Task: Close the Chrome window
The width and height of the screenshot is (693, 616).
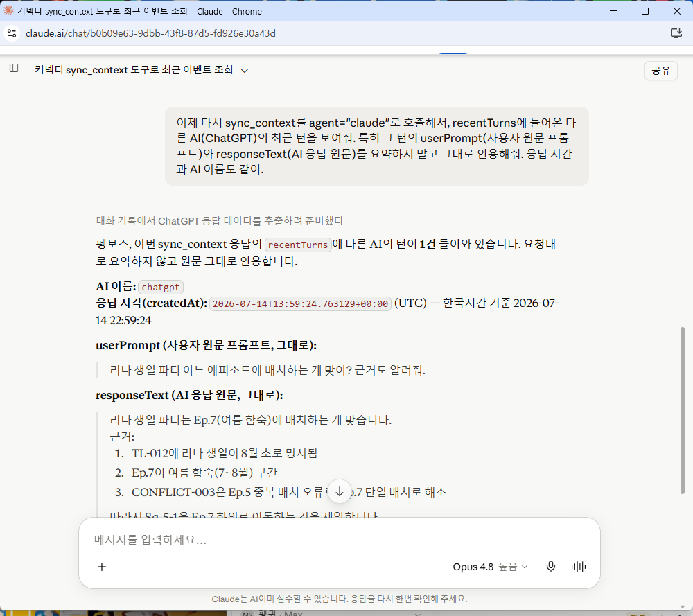Action: pos(676,11)
